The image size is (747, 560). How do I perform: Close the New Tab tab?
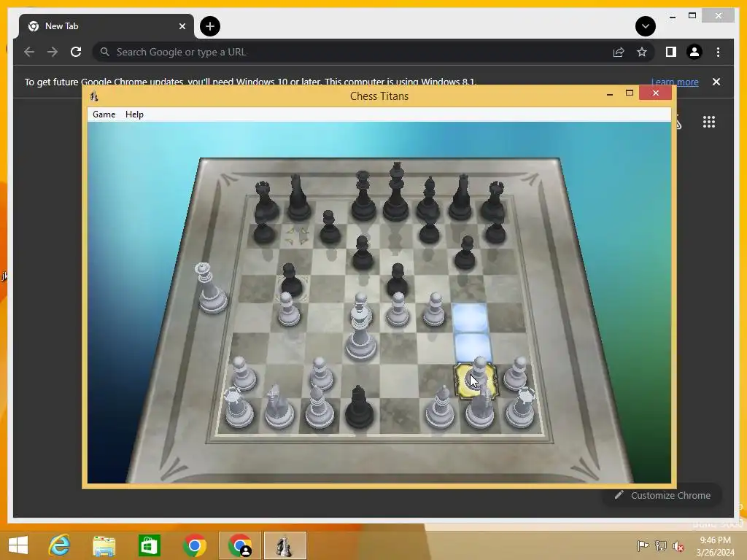coord(182,26)
